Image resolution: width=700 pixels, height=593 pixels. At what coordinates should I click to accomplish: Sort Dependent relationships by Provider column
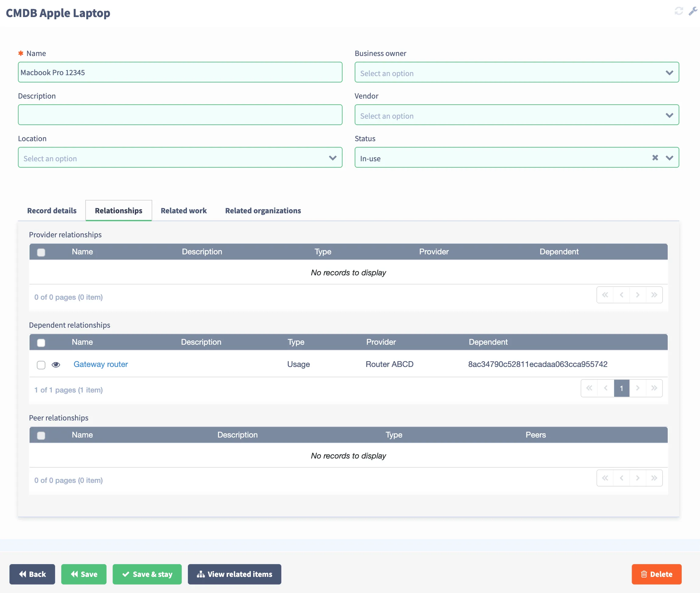381,342
